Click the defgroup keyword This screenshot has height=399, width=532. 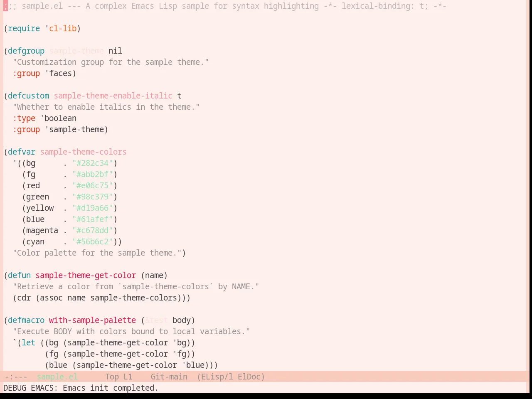click(26, 51)
